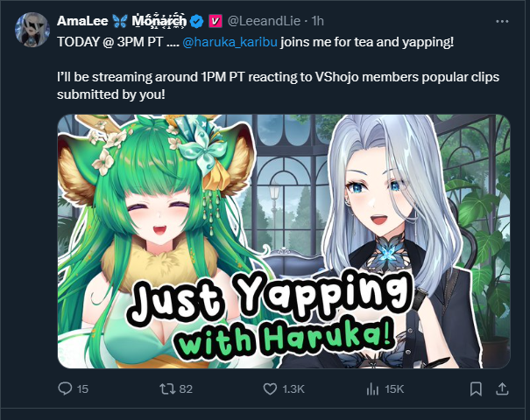Click the 15K views count
This screenshot has height=420, width=530.
click(394, 389)
